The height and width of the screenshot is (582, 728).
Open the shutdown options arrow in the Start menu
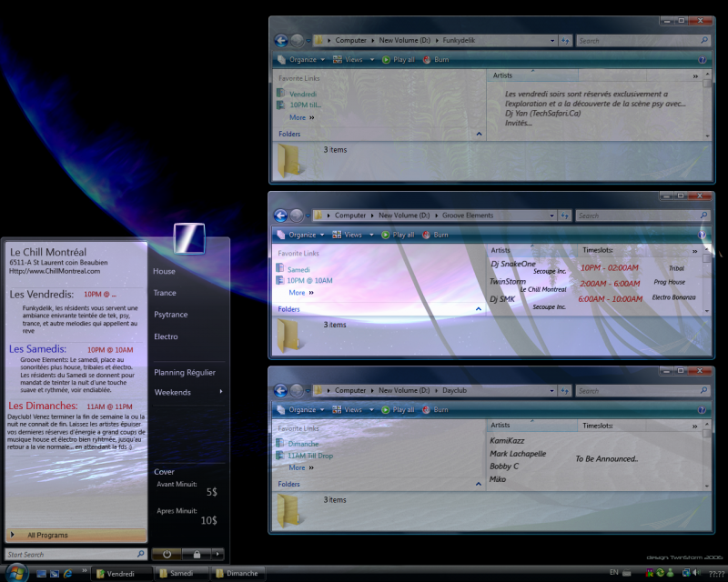[x=217, y=554]
